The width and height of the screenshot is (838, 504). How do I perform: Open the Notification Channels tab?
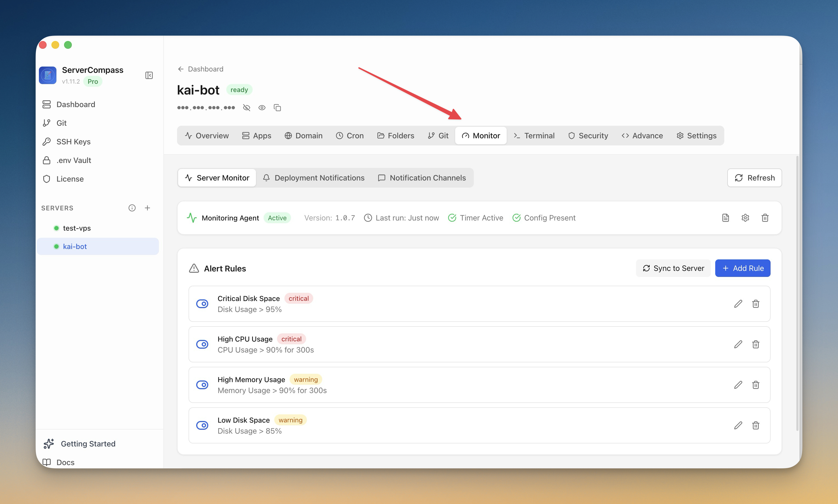(421, 177)
